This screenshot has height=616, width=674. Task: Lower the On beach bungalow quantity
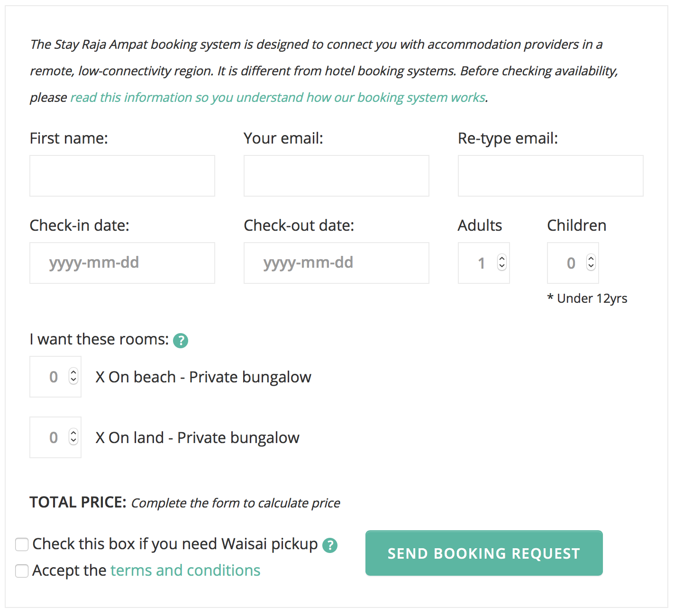73,380
